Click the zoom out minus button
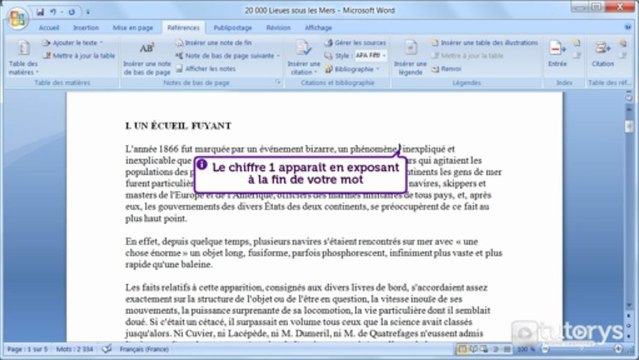Screen dimensions: 639x360 tap(545, 349)
